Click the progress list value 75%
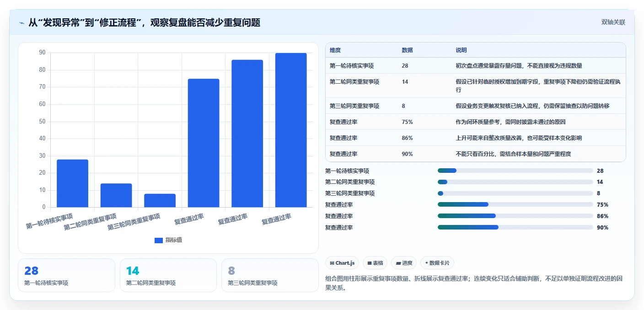The image size is (644, 310). (602, 204)
